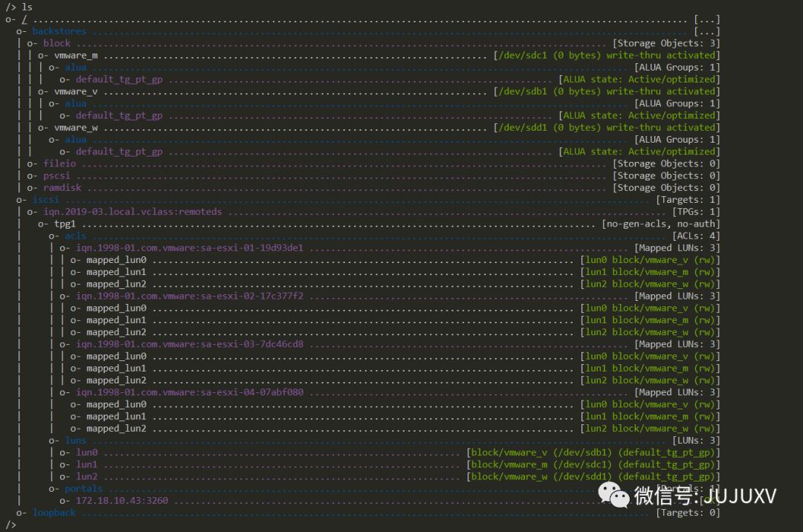The height and width of the screenshot is (532, 803).
Task: Click the '[TPGs: 1]' value
Action: click(x=697, y=212)
